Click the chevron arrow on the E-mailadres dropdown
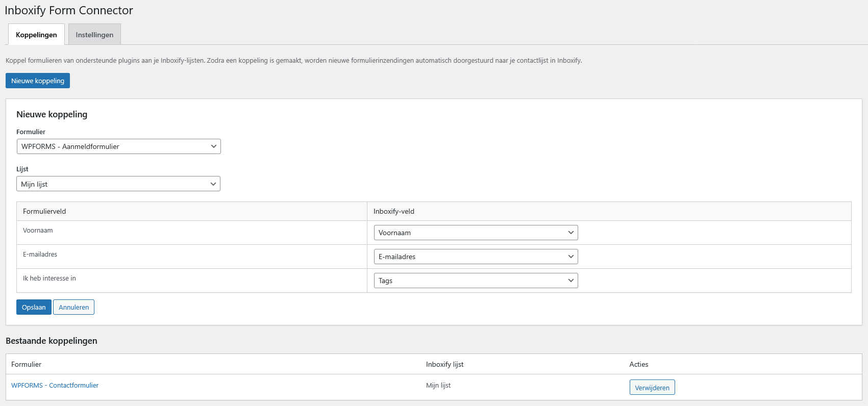The height and width of the screenshot is (406, 868). 571,257
